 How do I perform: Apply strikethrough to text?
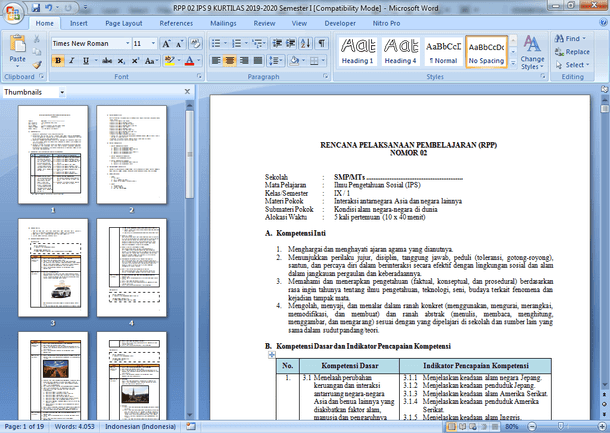107,61
